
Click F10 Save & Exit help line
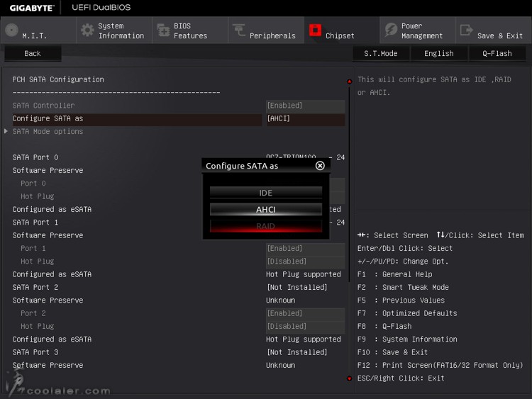(392, 352)
